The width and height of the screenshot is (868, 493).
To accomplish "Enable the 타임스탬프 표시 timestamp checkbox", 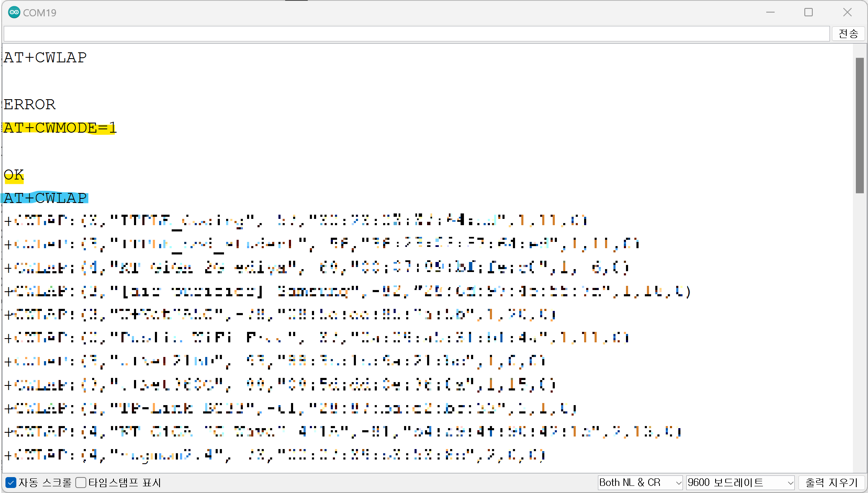I will coord(81,483).
